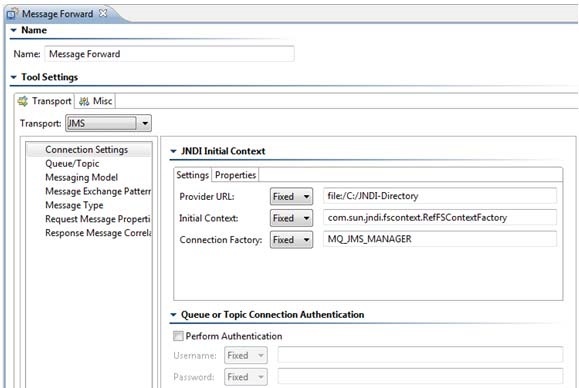Switch to the Properties tab

[x=235, y=175]
